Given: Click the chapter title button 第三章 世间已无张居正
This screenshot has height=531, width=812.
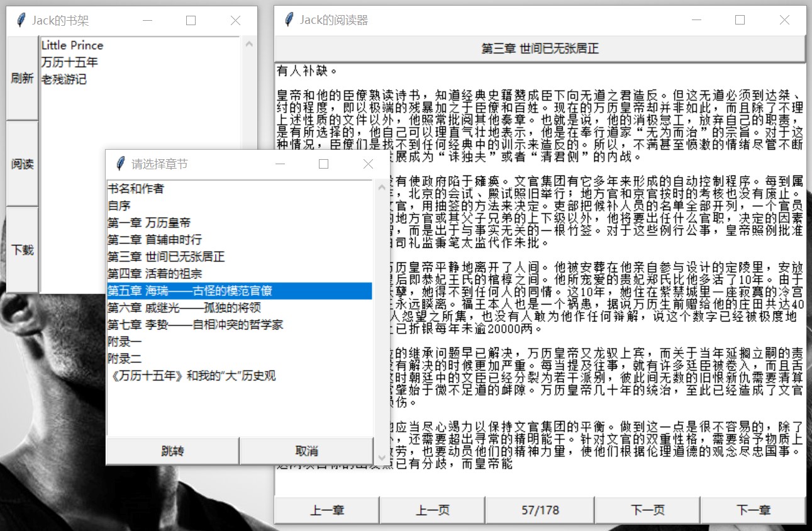Looking at the screenshot, I should coord(540,48).
